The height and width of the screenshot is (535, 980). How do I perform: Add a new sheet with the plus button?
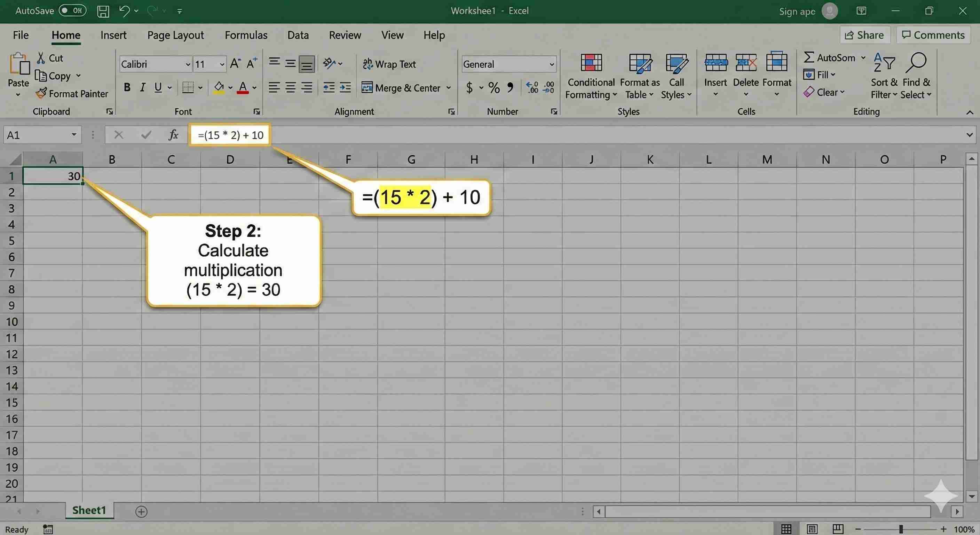coord(141,511)
